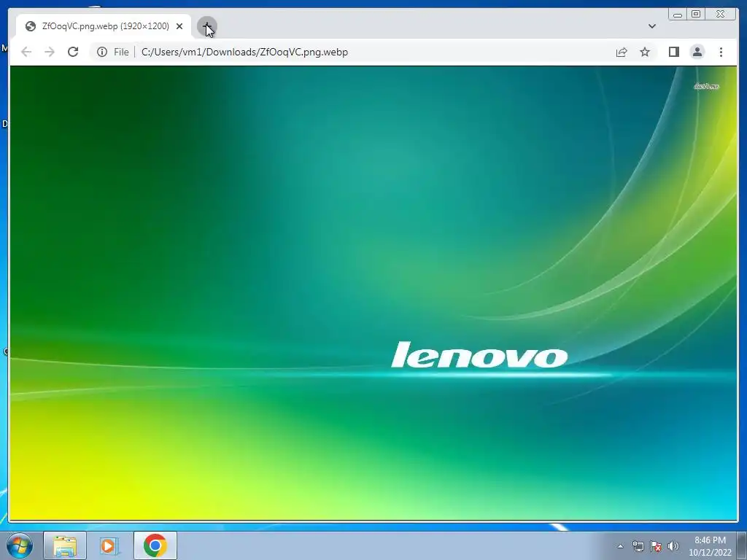The height and width of the screenshot is (560, 747).
Task: Click the share page icon
Action: (x=622, y=52)
